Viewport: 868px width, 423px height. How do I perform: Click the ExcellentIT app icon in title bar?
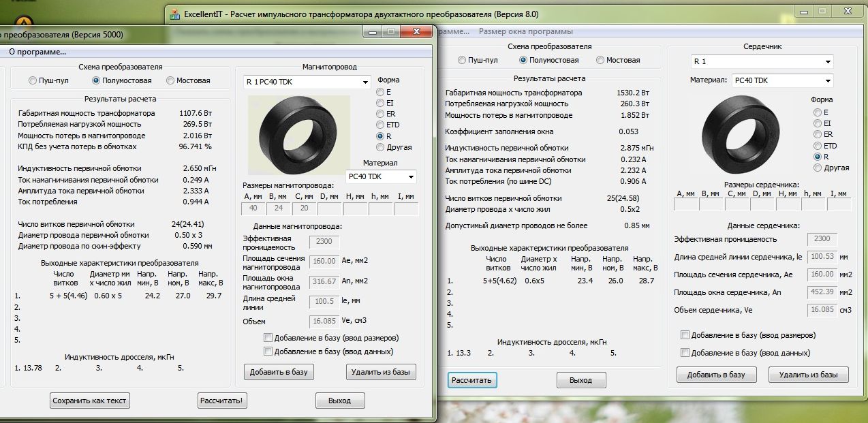pos(175,12)
